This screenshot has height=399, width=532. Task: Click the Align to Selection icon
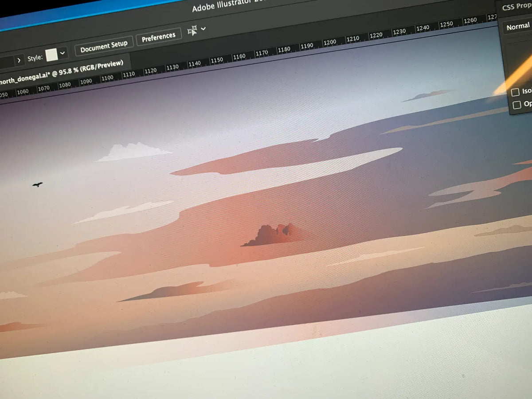(192, 31)
